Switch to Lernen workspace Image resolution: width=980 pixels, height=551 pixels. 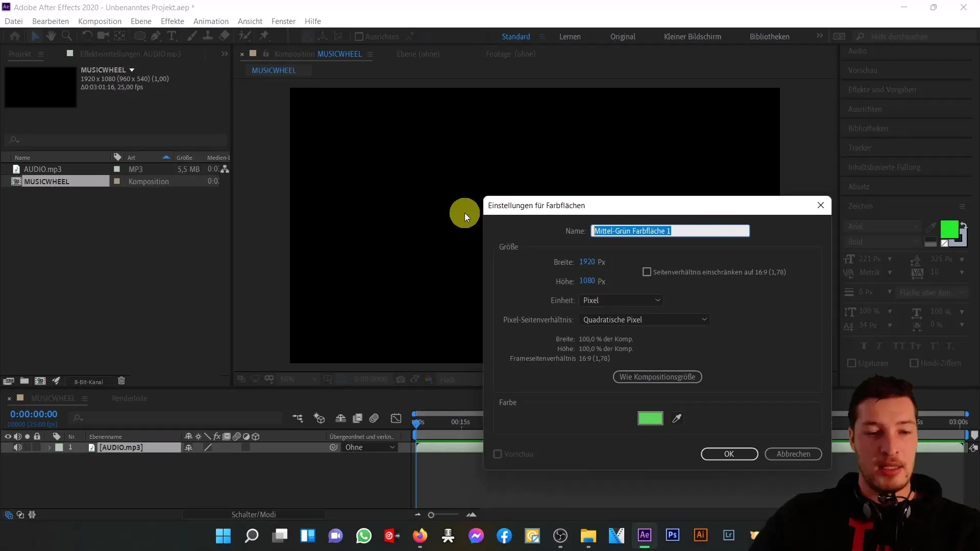pyautogui.click(x=570, y=37)
